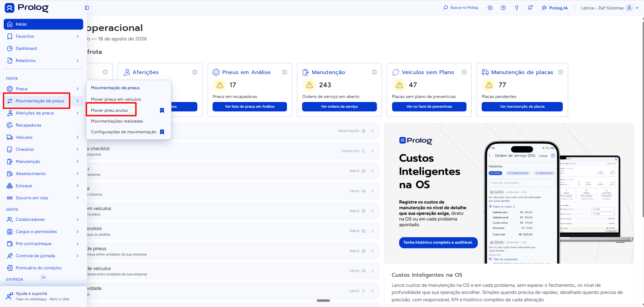Viewport: 644px width, 307px height.
Task: Open Ajuda e suporte chat
Action: 43,296
